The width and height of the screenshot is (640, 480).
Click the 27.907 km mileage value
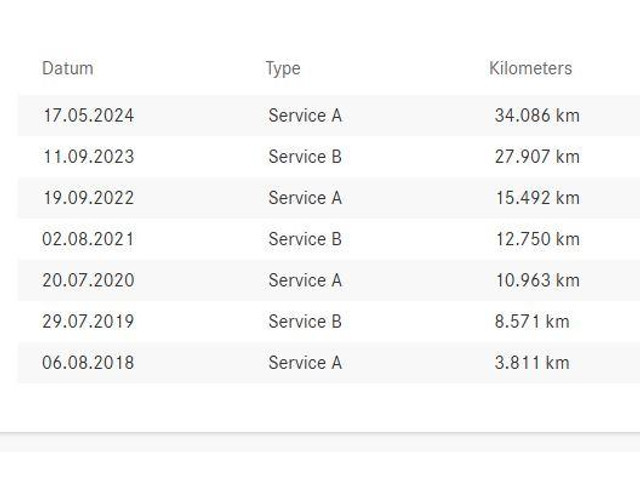537,157
